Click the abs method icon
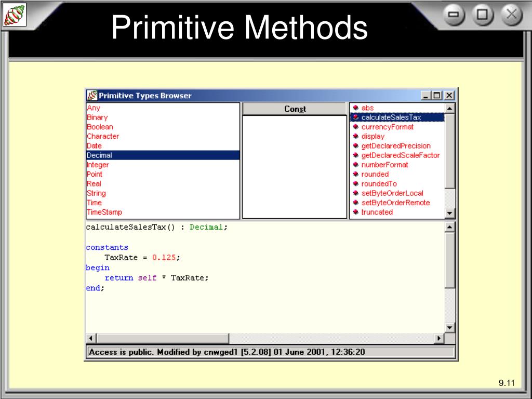 coord(355,108)
